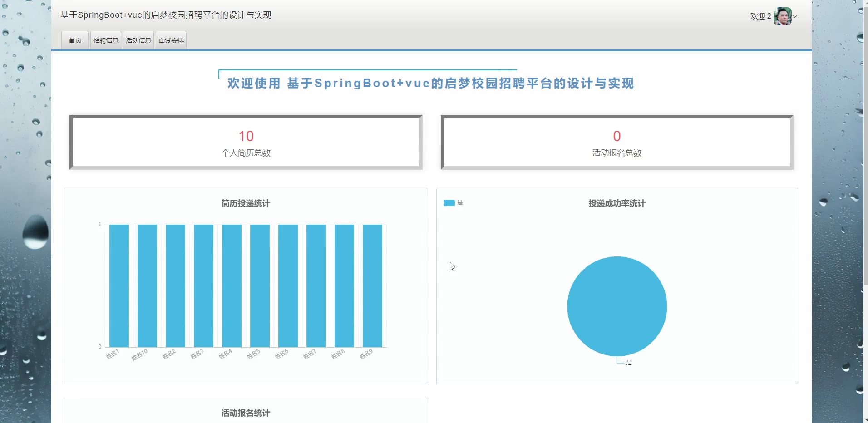The image size is (868, 423).
Task: Click the 欢迎使用 welcome heading
Action: (x=430, y=84)
